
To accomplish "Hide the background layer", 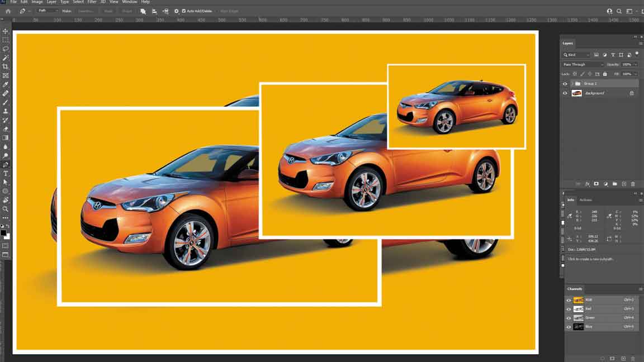I will (x=565, y=93).
